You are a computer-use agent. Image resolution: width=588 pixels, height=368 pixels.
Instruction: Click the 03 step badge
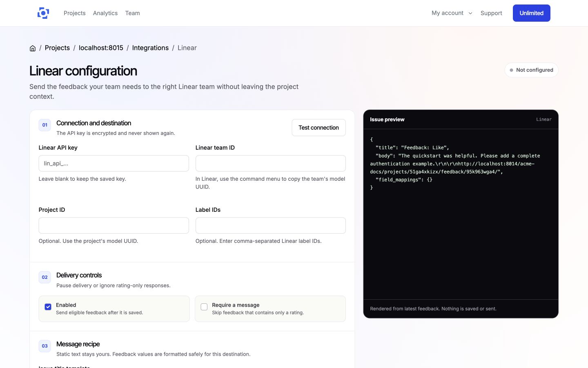(45, 346)
